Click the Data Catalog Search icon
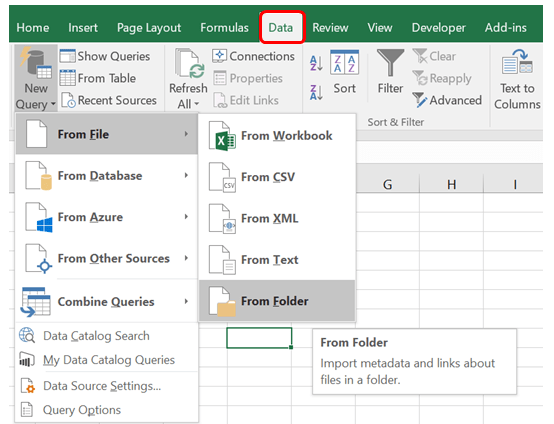Viewport: 554px width, 424px height. point(27,335)
